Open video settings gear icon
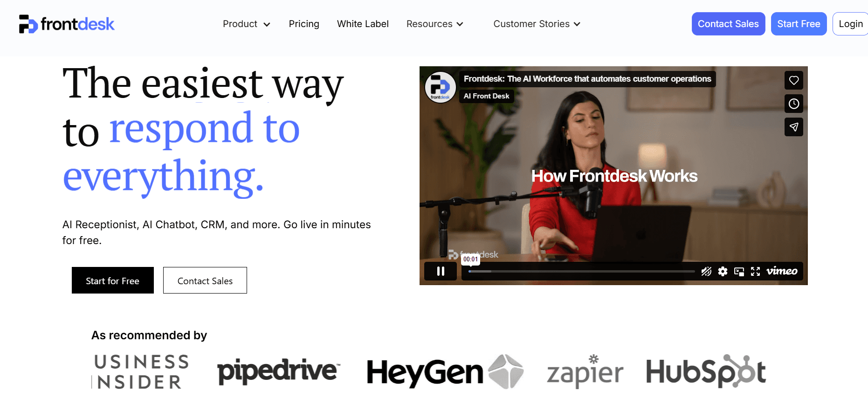This screenshot has width=868, height=406. click(x=723, y=271)
